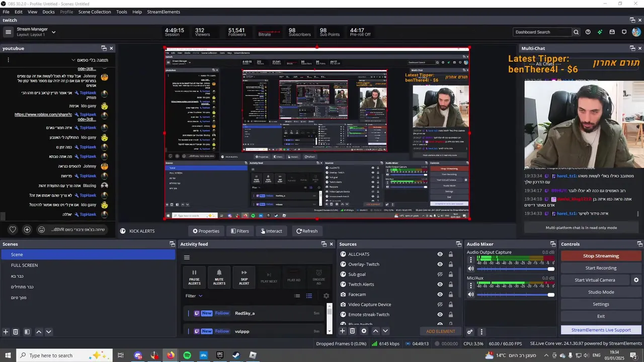Open Spotify from the taskbar
Image resolution: width=644 pixels, height=362 pixels.
187,355
